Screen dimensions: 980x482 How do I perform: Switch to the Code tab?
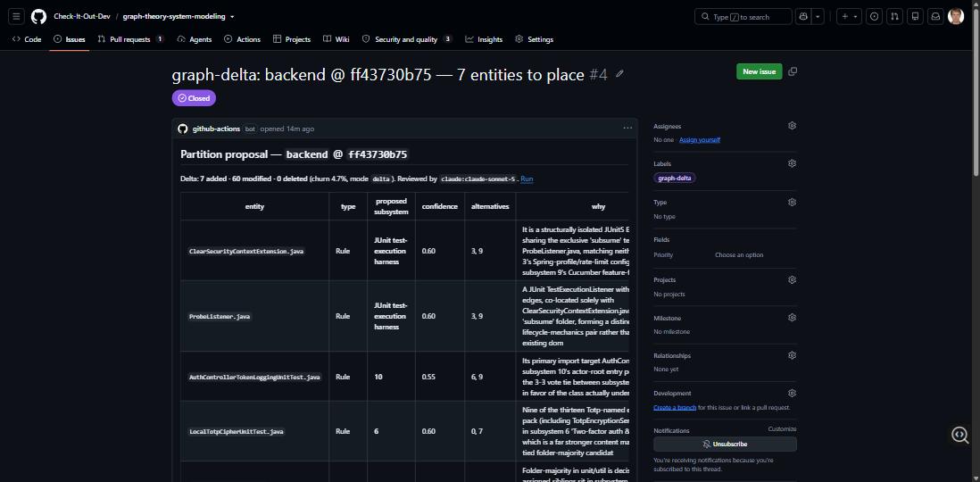pyautogui.click(x=27, y=39)
